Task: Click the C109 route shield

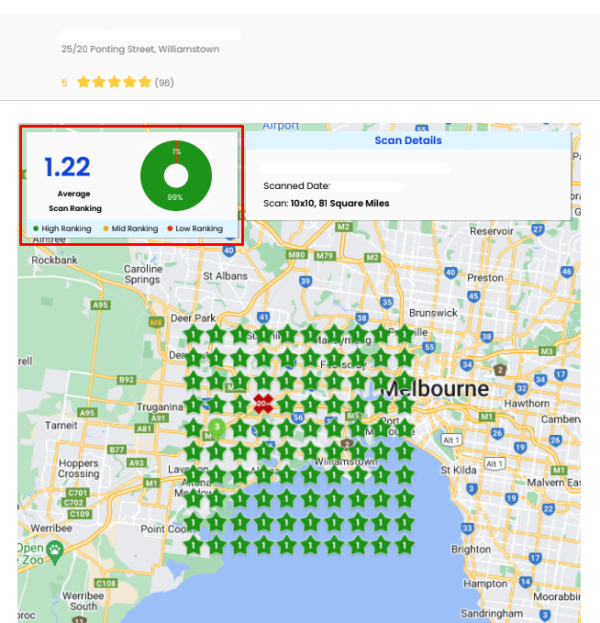Action: pyautogui.click(x=79, y=514)
